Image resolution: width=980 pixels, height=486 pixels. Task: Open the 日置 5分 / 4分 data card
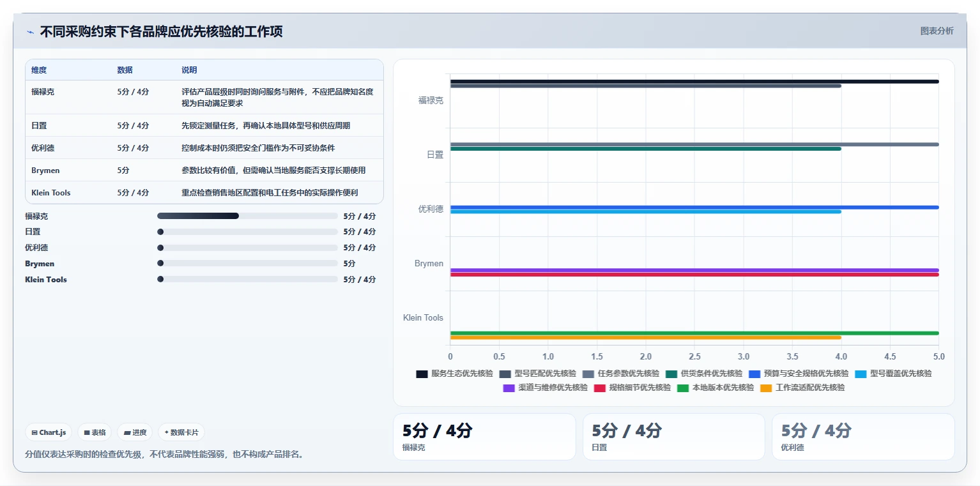point(674,437)
